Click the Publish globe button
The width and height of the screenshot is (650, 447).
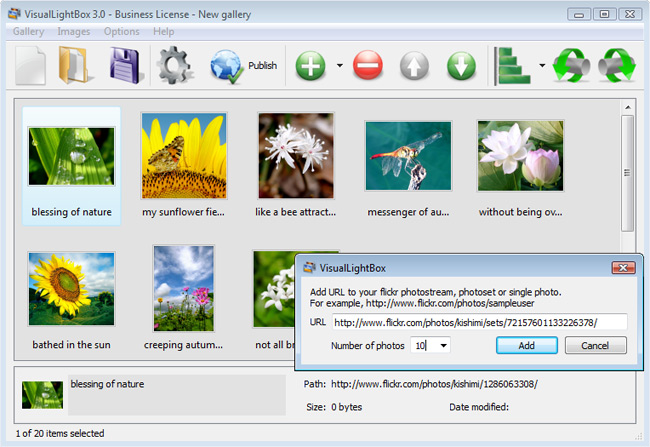[x=243, y=67]
